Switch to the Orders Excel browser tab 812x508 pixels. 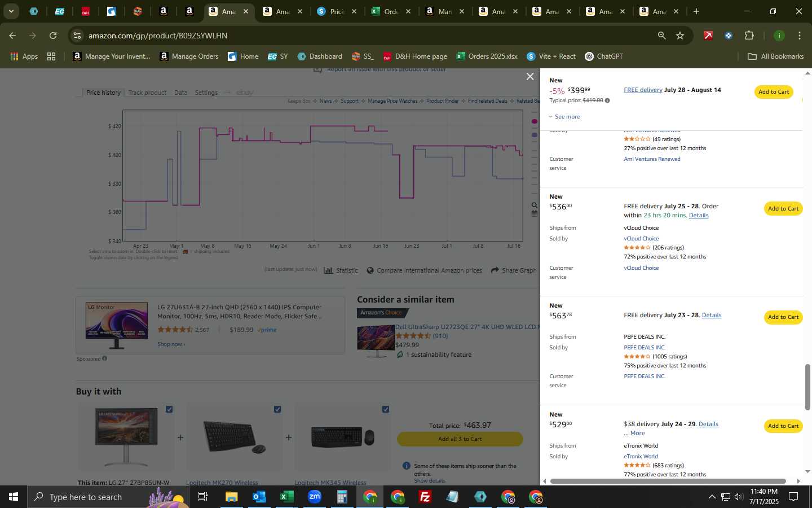tap(390, 11)
